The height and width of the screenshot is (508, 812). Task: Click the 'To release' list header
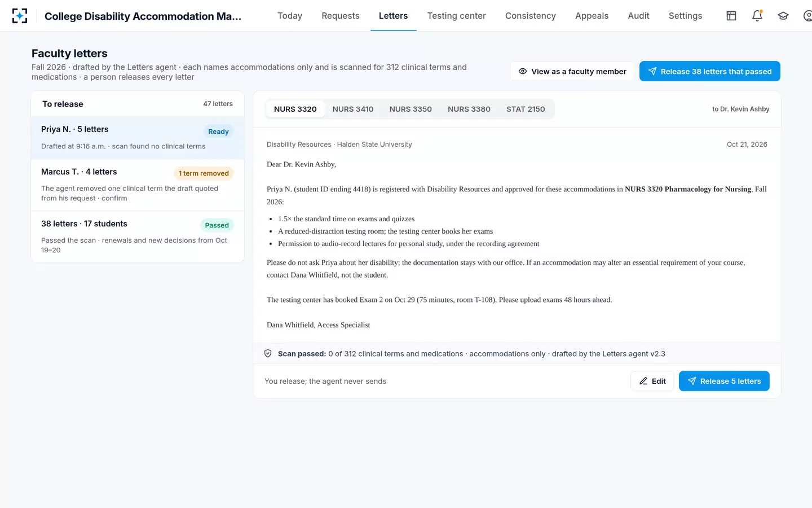point(63,104)
